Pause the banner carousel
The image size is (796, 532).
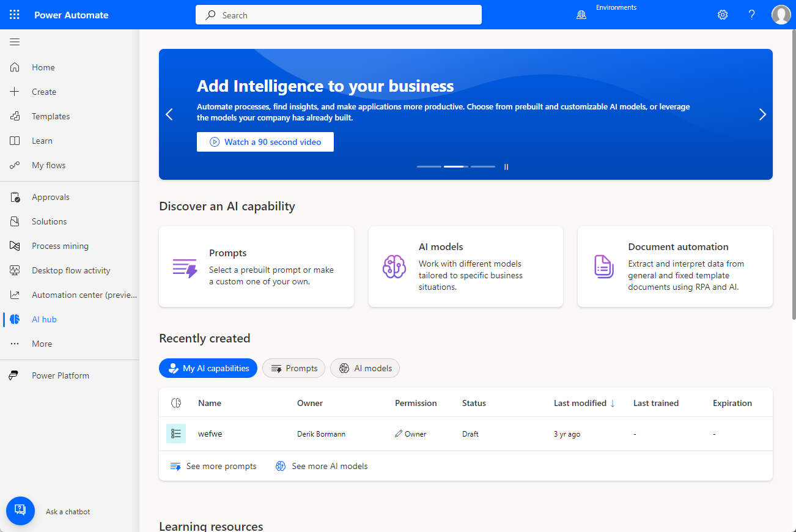click(x=506, y=166)
